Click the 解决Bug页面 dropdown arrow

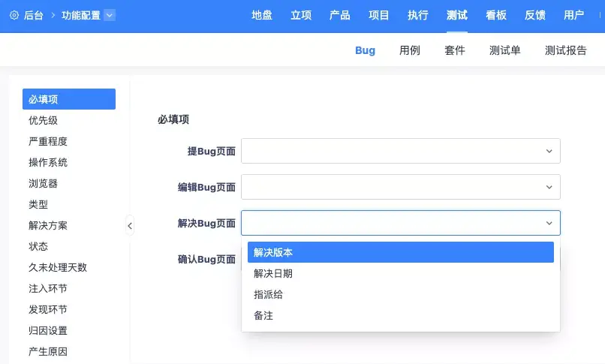tap(549, 223)
